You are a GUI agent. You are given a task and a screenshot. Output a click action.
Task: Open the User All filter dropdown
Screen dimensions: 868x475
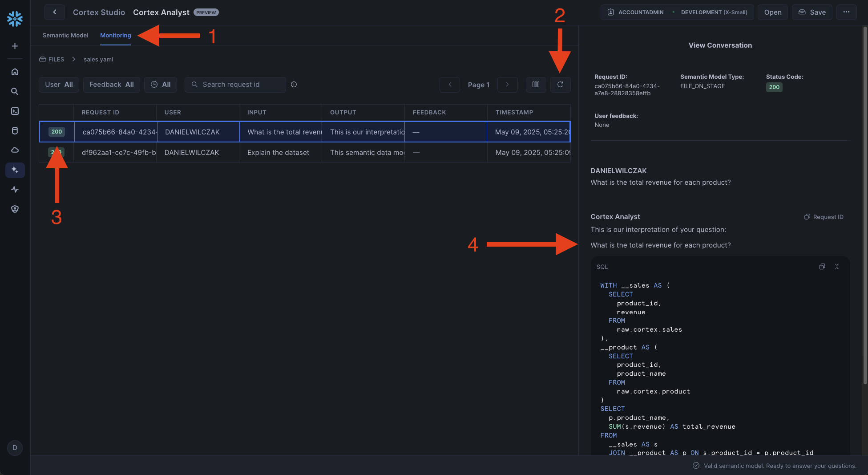coord(59,85)
